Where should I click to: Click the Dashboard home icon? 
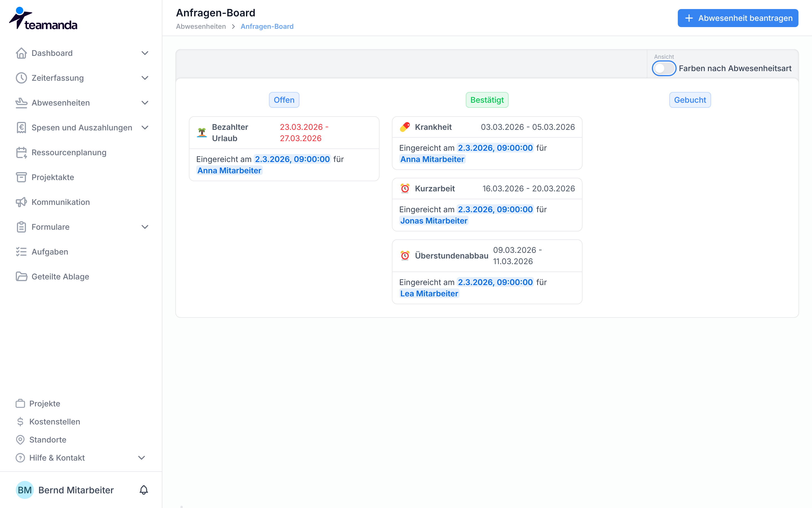click(21, 53)
